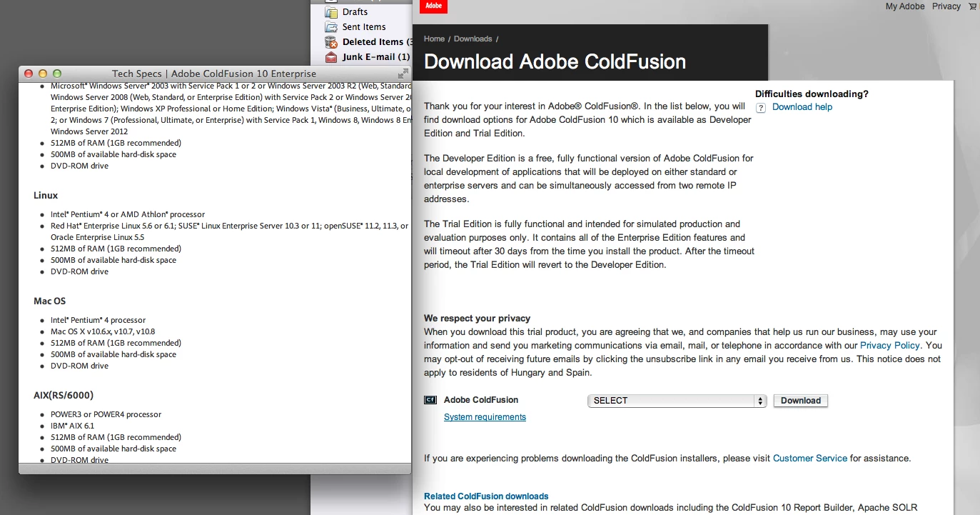Click 'IBM* AIX 6.1' list item

pyautogui.click(x=72, y=426)
